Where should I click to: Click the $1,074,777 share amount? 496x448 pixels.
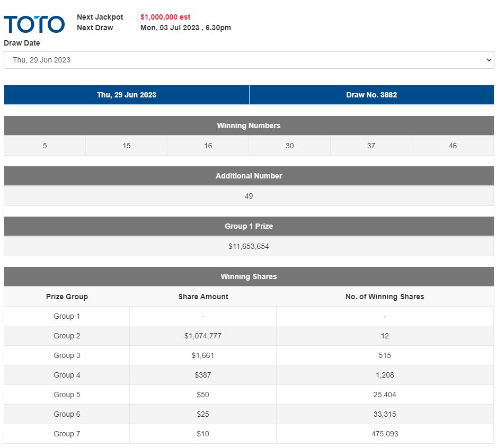click(203, 336)
